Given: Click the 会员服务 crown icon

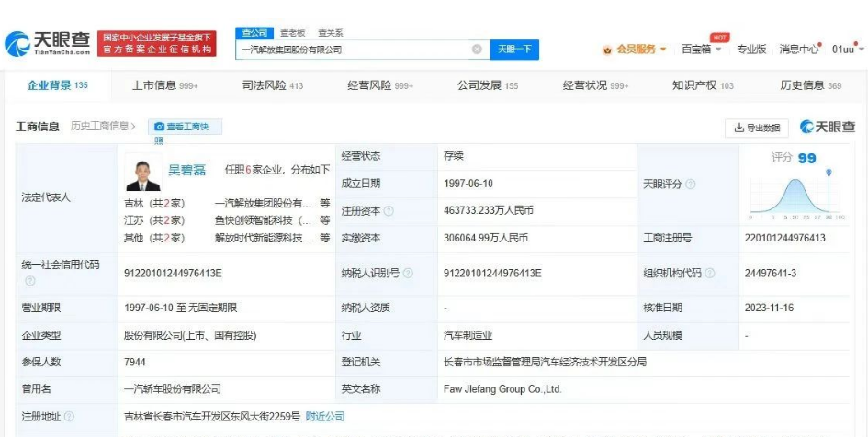Looking at the screenshot, I should 608,50.
